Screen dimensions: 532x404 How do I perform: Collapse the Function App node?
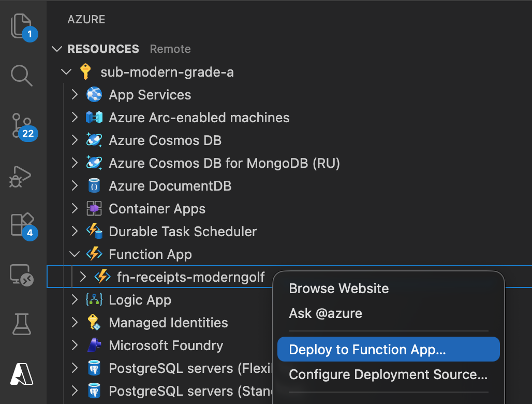tap(75, 254)
